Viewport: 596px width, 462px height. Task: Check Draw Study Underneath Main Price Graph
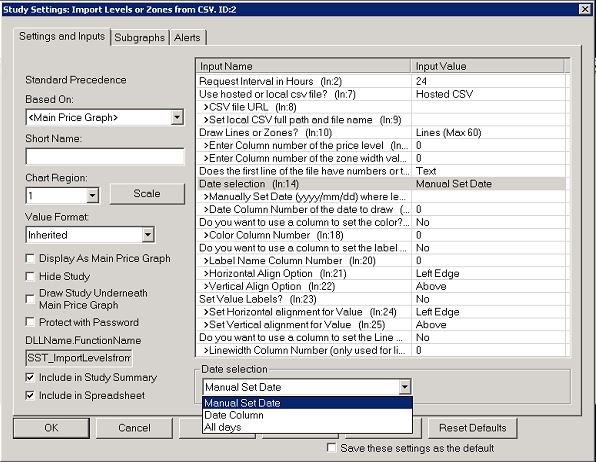click(30, 299)
